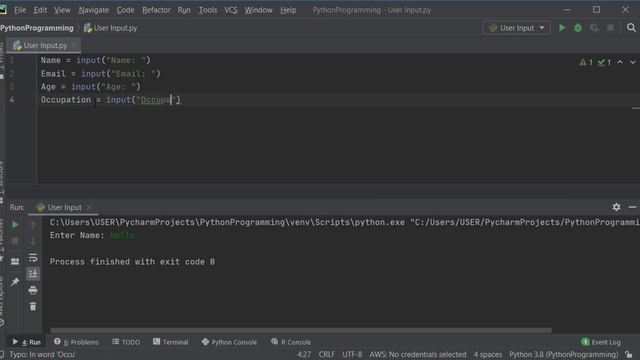Run the User Input configuration from toolbar
This screenshot has height=360, width=640.
pyautogui.click(x=562, y=28)
